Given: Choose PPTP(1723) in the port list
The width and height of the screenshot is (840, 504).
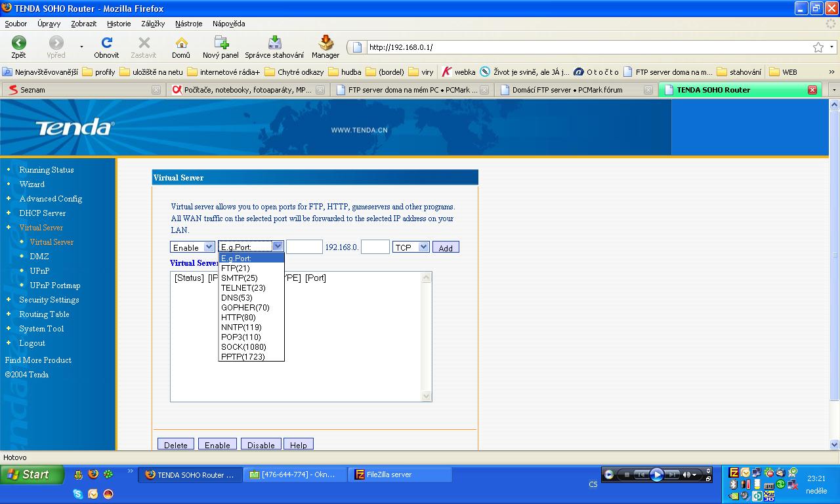Looking at the screenshot, I should (251, 356).
